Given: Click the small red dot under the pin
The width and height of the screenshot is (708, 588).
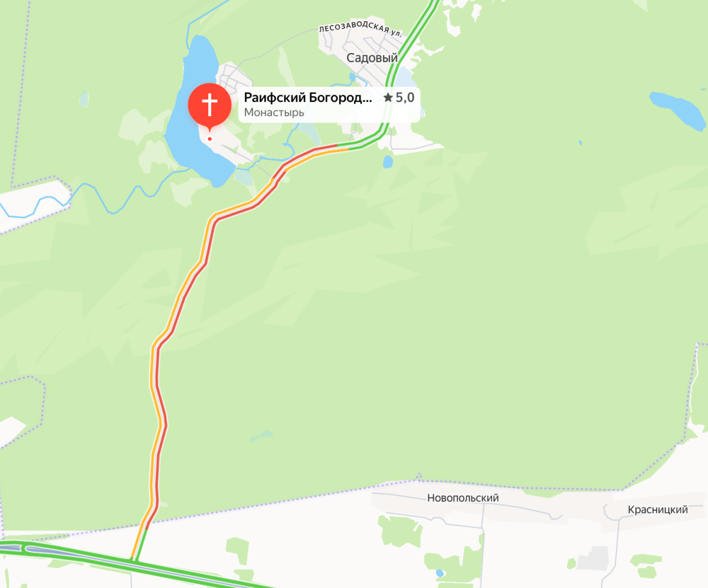Looking at the screenshot, I should pyautogui.click(x=209, y=139).
